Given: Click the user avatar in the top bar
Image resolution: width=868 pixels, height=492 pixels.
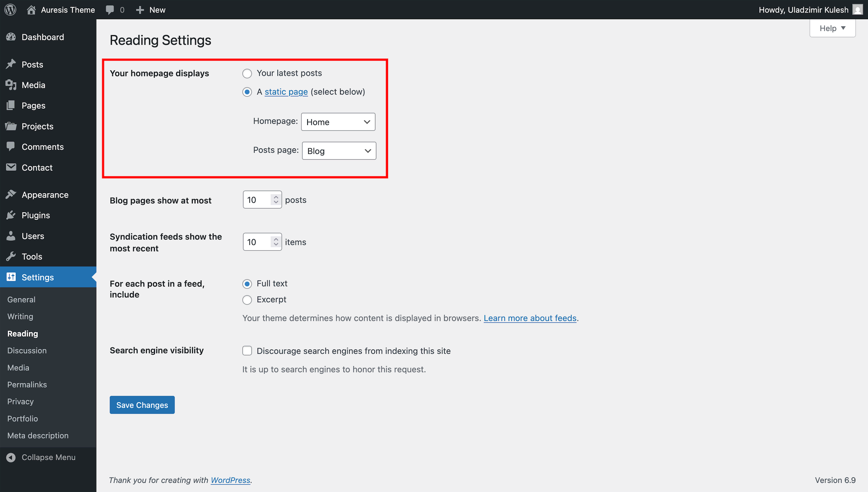Looking at the screenshot, I should [x=857, y=10].
